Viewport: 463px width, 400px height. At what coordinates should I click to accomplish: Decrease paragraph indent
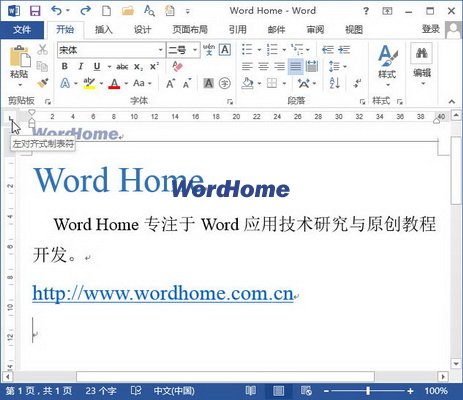[328, 50]
